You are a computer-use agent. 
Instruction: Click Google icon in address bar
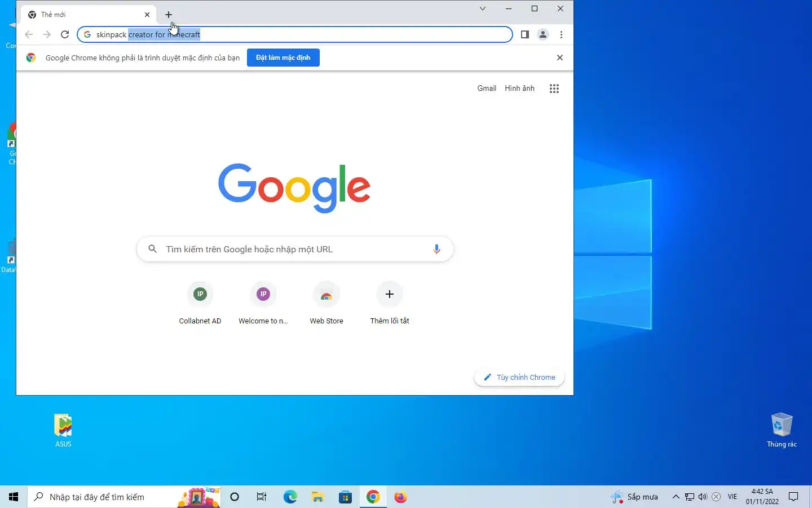[x=87, y=34]
